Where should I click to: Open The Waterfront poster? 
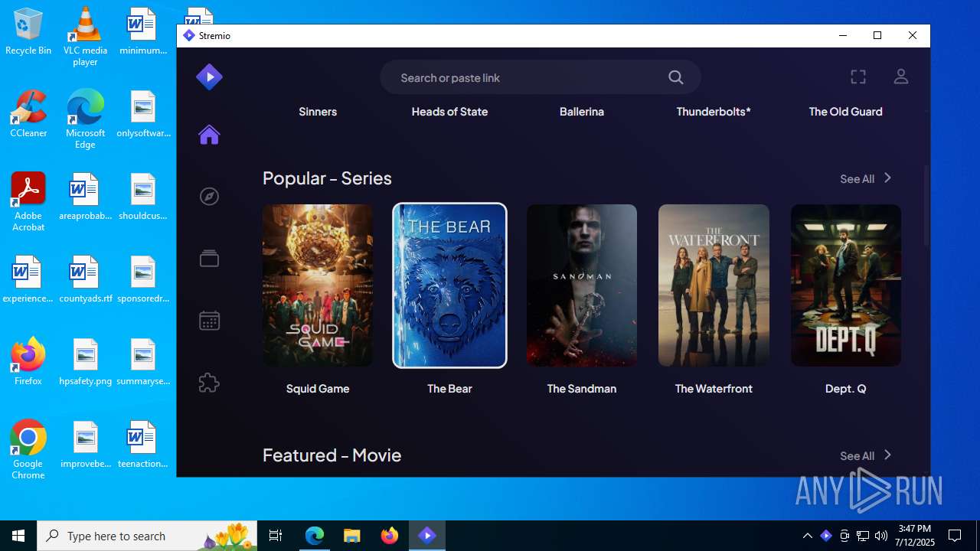(x=714, y=285)
